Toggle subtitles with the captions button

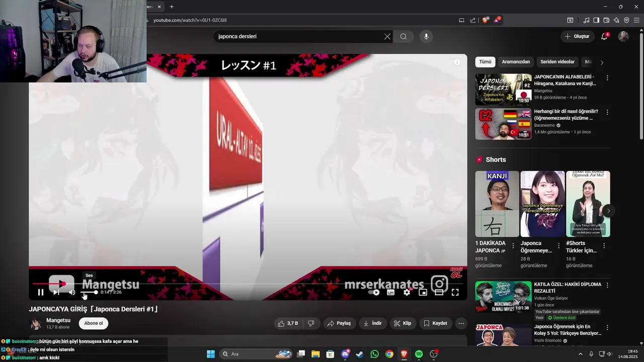pyautogui.click(x=390, y=292)
